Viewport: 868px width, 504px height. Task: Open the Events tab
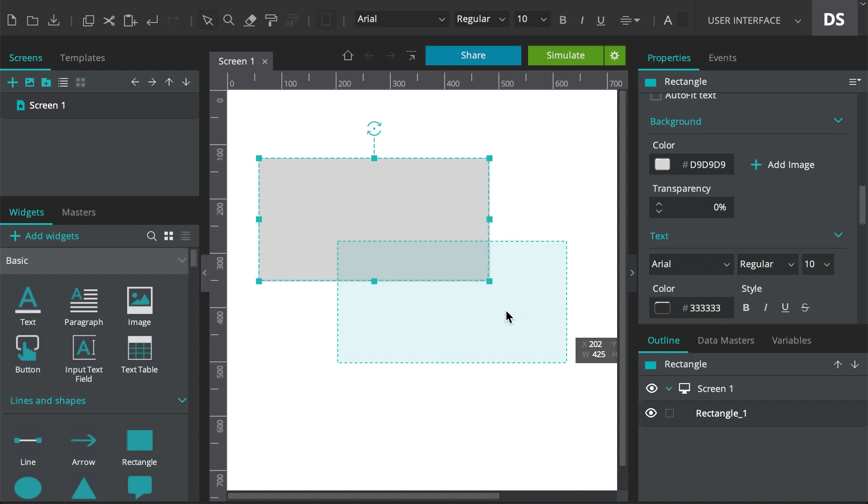click(x=723, y=58)
